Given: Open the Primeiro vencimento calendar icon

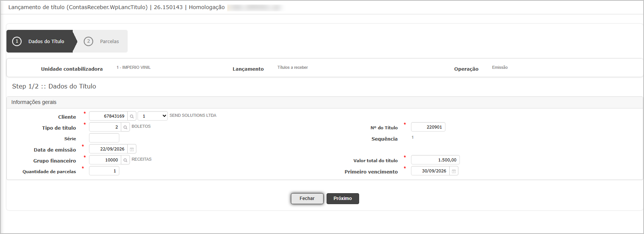Looking at the screenshot, I should [x=454, y=171].
